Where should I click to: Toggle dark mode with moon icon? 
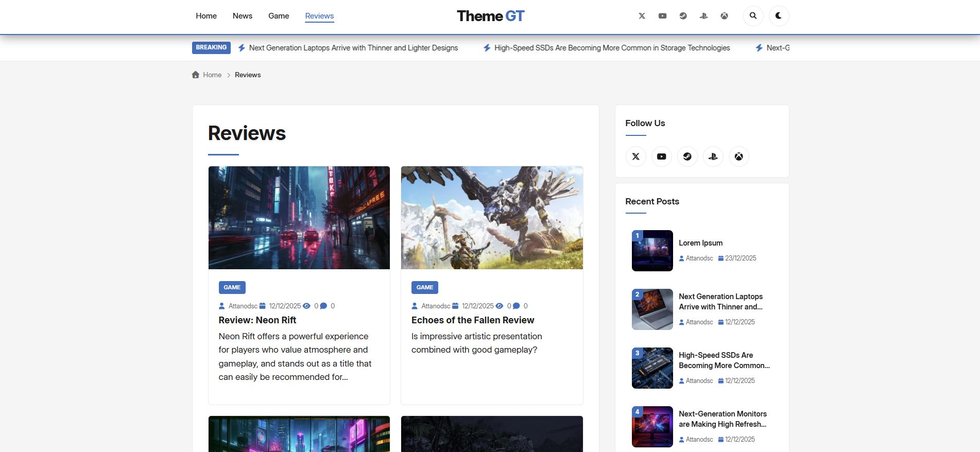point(779,16)
